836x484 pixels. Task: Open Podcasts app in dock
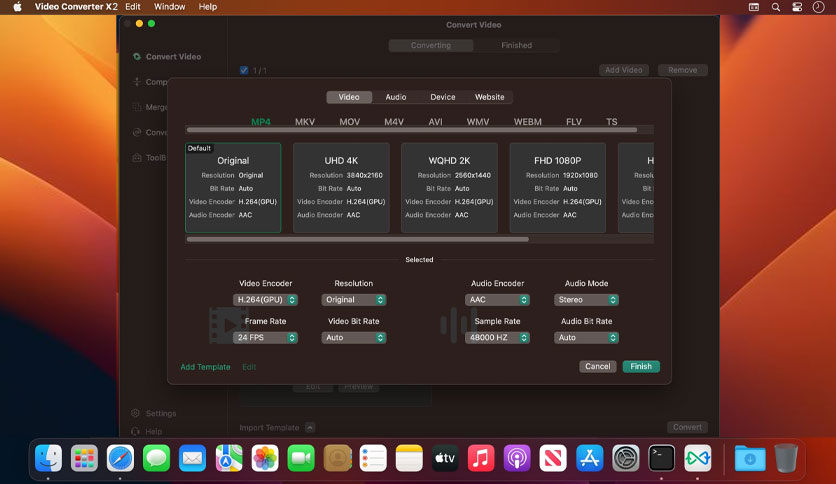tap(517, 458)
